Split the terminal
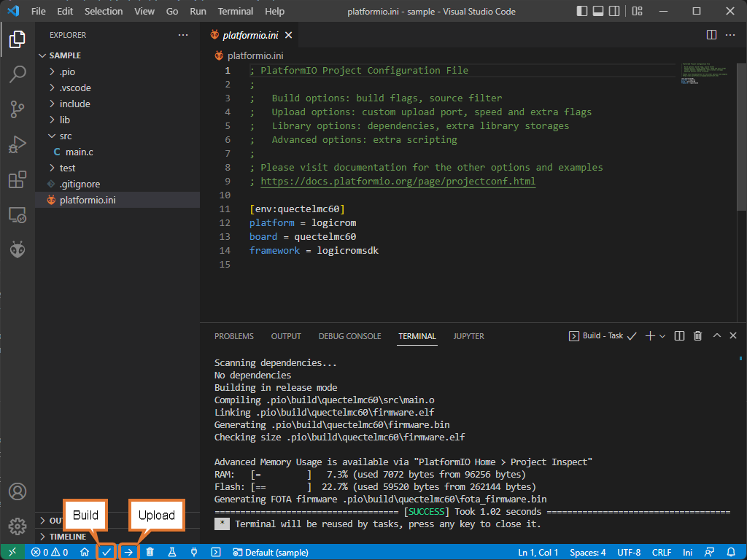 679,335
